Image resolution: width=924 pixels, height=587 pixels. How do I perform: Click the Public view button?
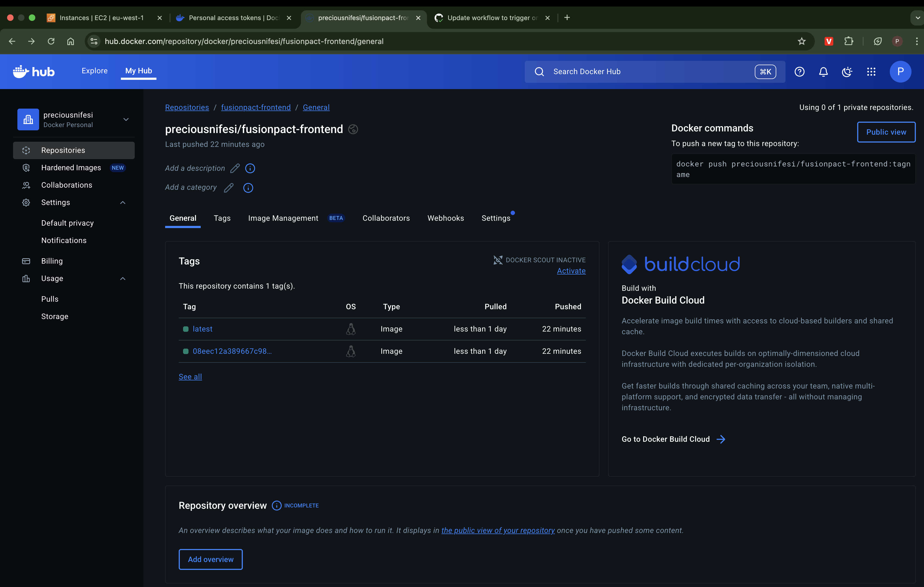pyautogui.click(x=886, y=132)
